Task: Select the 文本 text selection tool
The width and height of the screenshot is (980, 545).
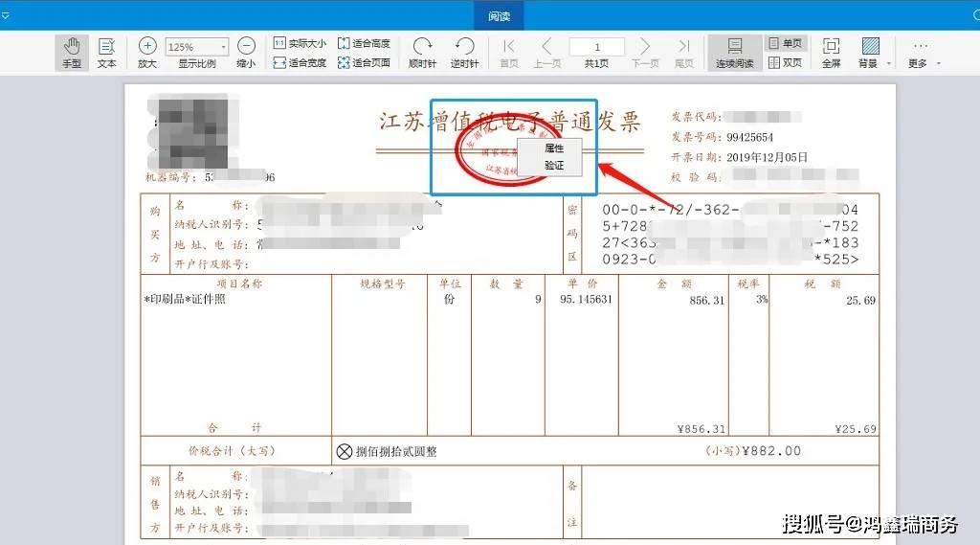Action: point(106,52)
